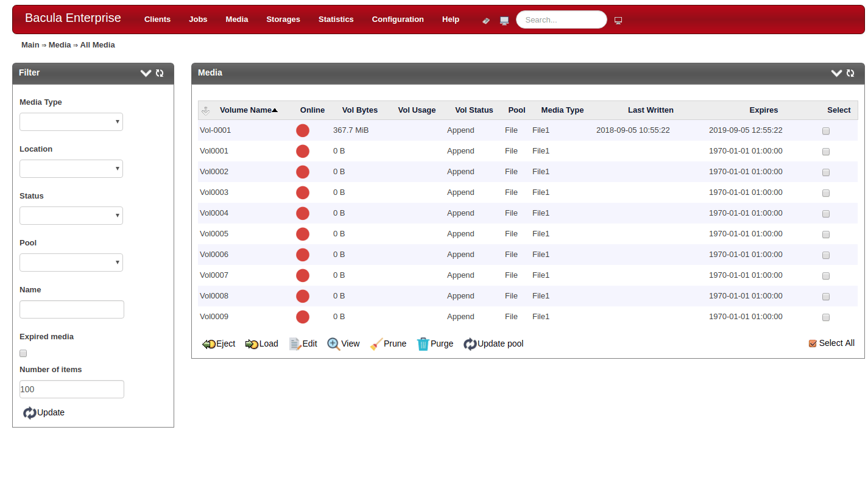This screenshot has width=868, height=483.
Task: Click the Load media icon
Action: click(252, 344)
